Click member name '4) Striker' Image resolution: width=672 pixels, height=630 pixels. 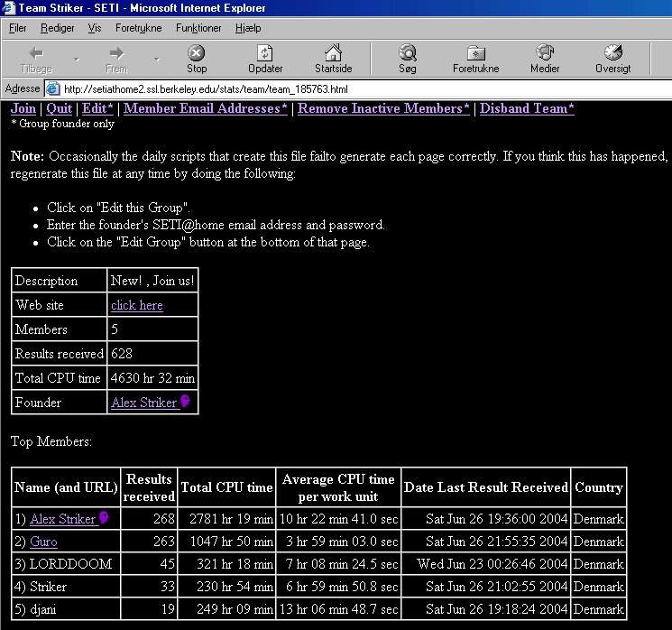pyautogui.click(x=41, y=587)
